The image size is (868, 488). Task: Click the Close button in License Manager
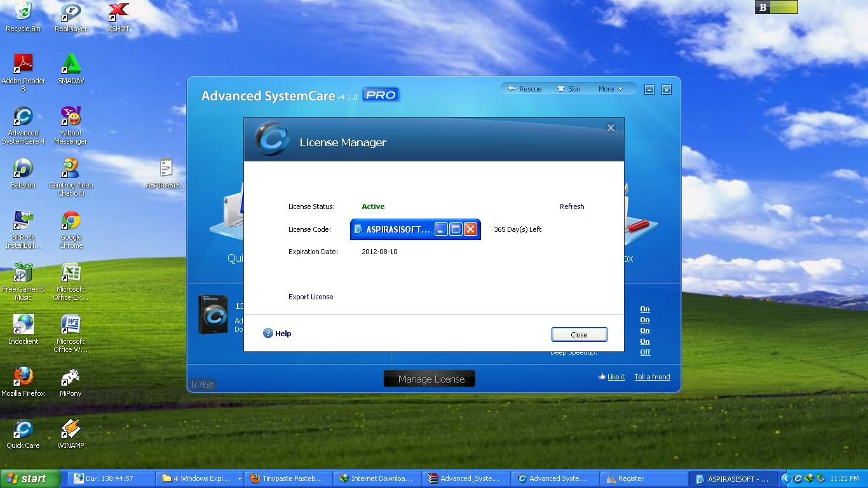(579, 334)
